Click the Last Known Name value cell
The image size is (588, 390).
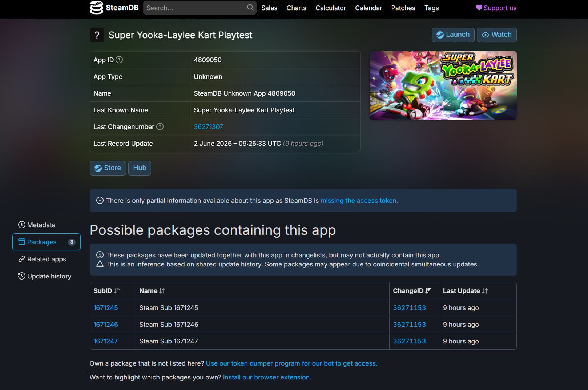point(275,110)
